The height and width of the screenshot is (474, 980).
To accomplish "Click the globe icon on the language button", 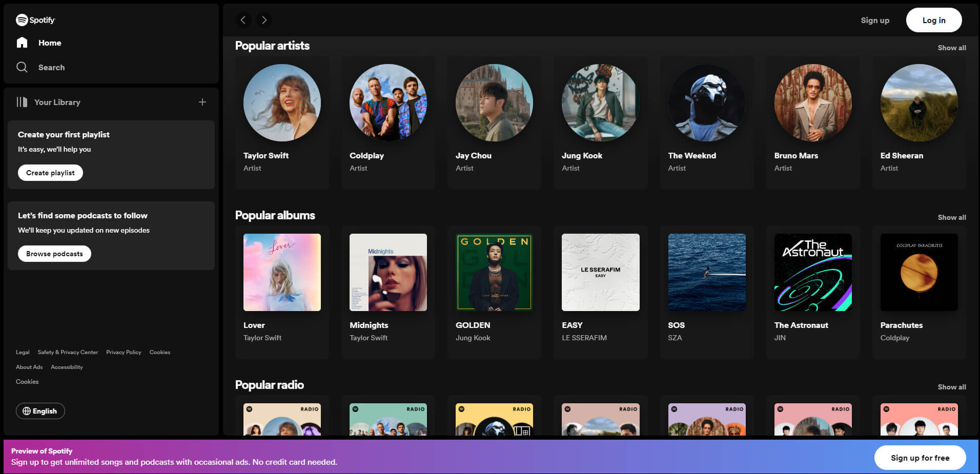I will point(27,411).
